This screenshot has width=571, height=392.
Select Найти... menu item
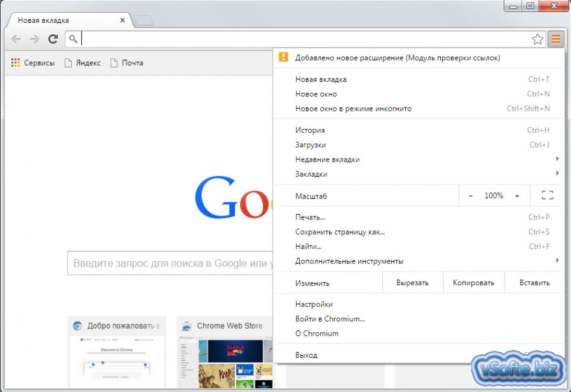pyautogui.click(x=419, y=246)
